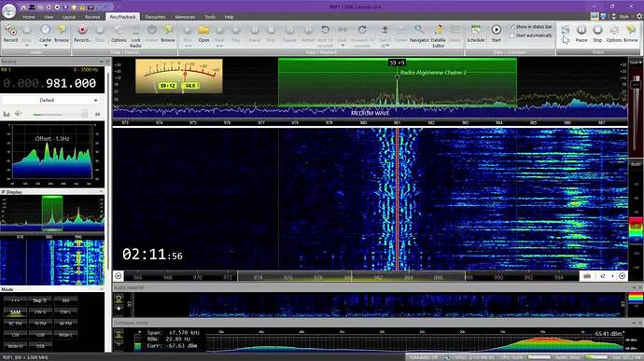This screenshot has width=644, height=361.
Task: Click the W-FM mode button
Action: coord(65,324)
